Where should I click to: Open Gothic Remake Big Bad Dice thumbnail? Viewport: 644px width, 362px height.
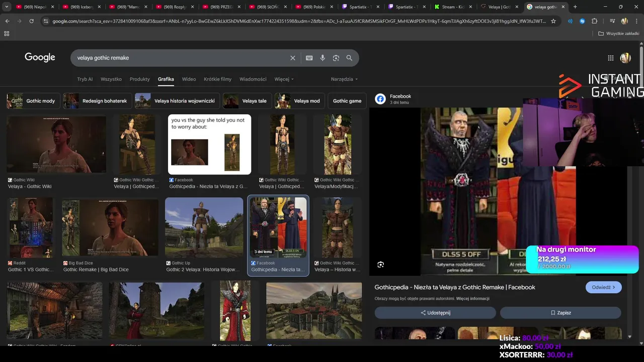pos(110,227)
